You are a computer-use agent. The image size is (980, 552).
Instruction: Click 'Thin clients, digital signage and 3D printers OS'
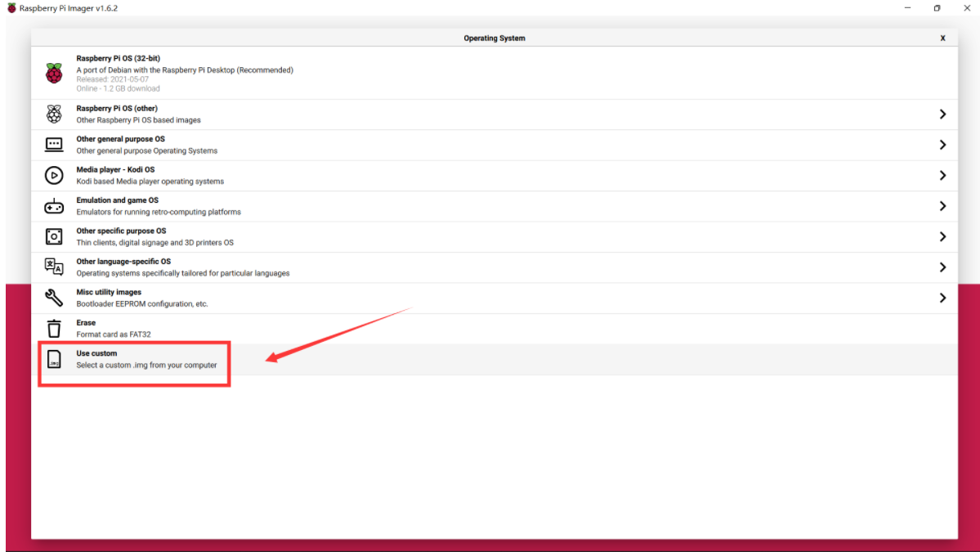point(155,243)
